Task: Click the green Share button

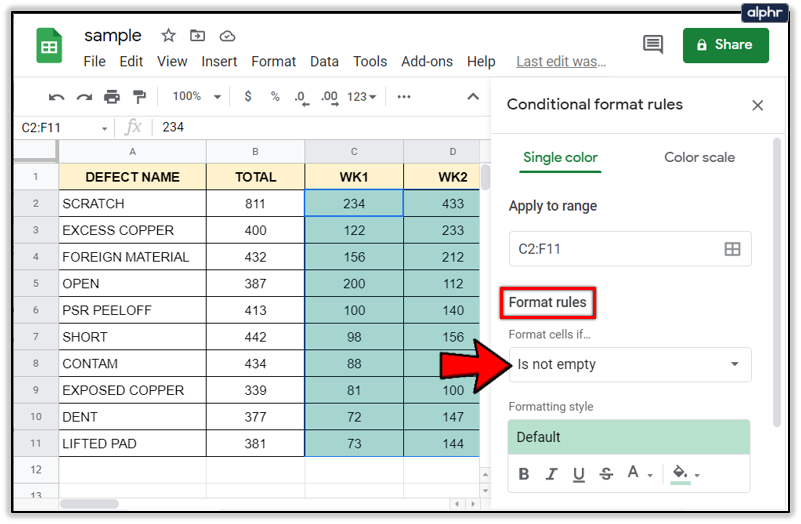Action: pos(725,44)
